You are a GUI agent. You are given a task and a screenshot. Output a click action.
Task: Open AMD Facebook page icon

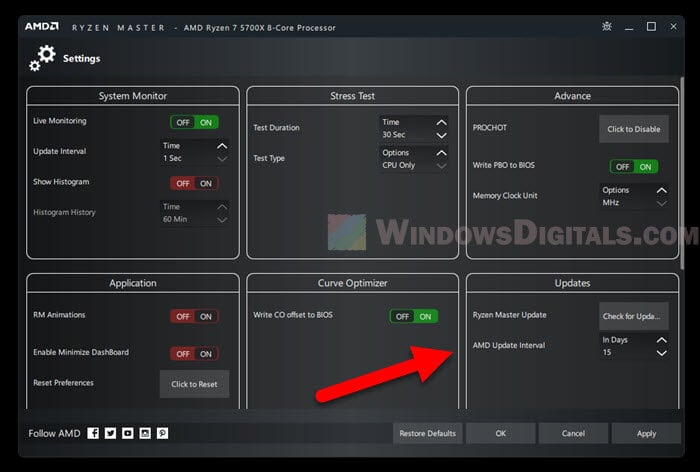(93, 433)
